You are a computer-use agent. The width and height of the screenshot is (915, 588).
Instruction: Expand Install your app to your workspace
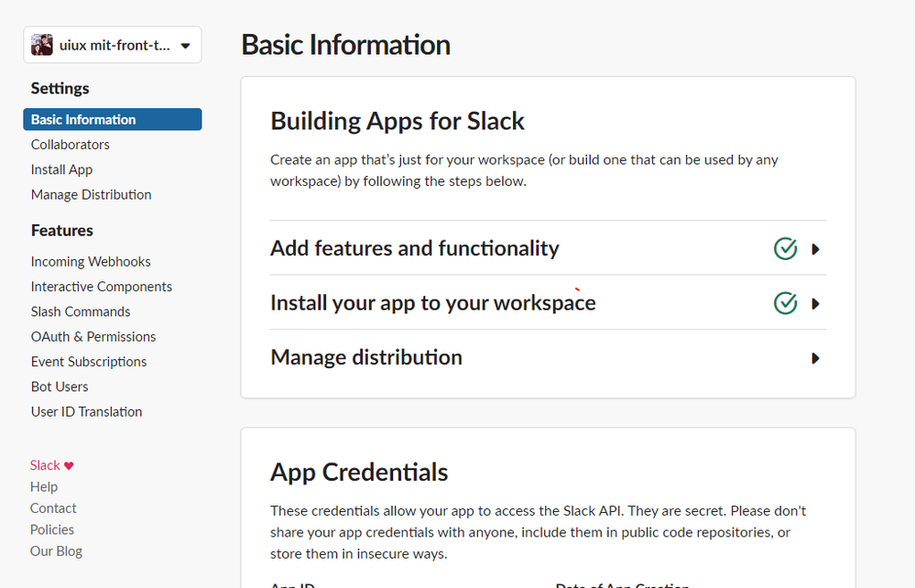pos(548,303)
